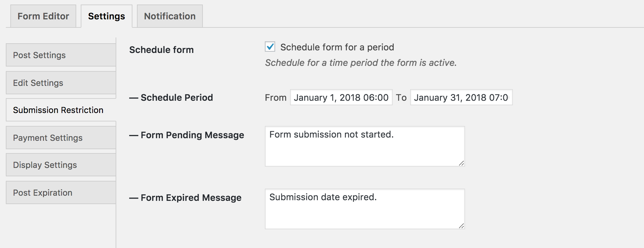Click the Form Pending Message label
The width and height of the screenshot is (644, 248).
click(x=192, y=135)
